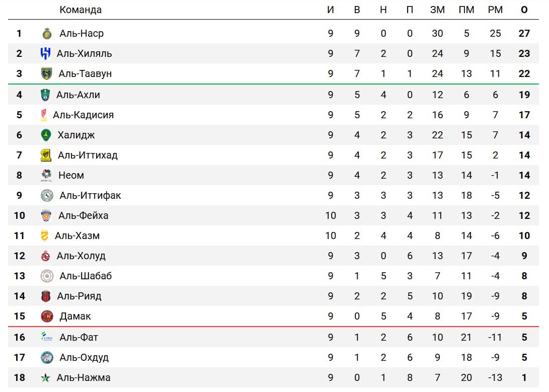
Task: Click the РМ goal difference header
Action: (x=495, y=10)
